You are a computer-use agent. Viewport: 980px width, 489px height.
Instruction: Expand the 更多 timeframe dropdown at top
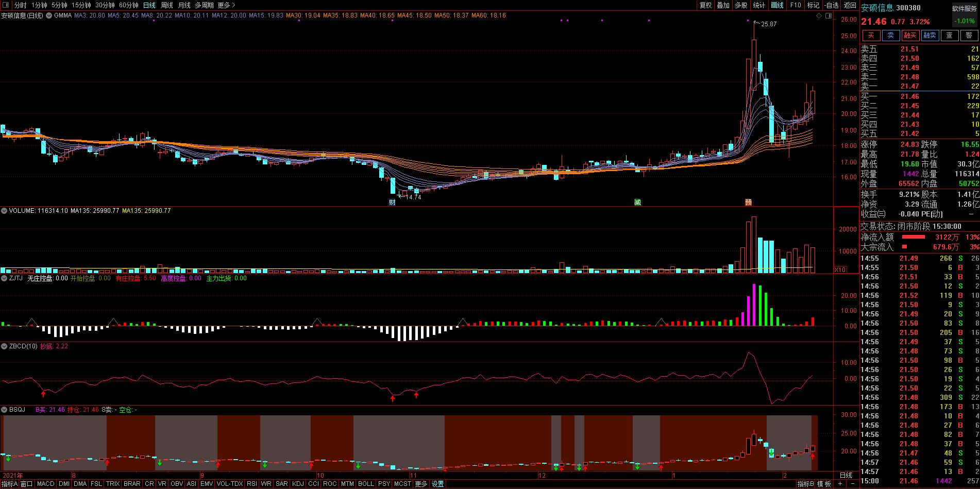(x=226, y=5)
